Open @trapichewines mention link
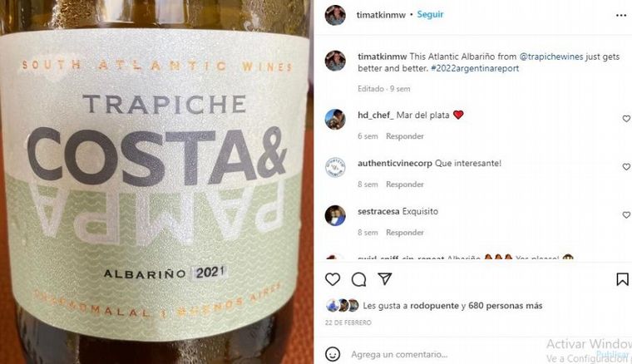The width and height of the screenshot is (632, 364). [x=551, y=57]
